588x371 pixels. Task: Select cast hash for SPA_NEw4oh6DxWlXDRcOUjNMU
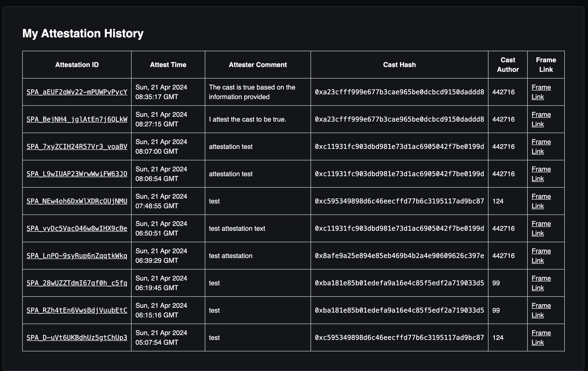(x=399, y=201)
